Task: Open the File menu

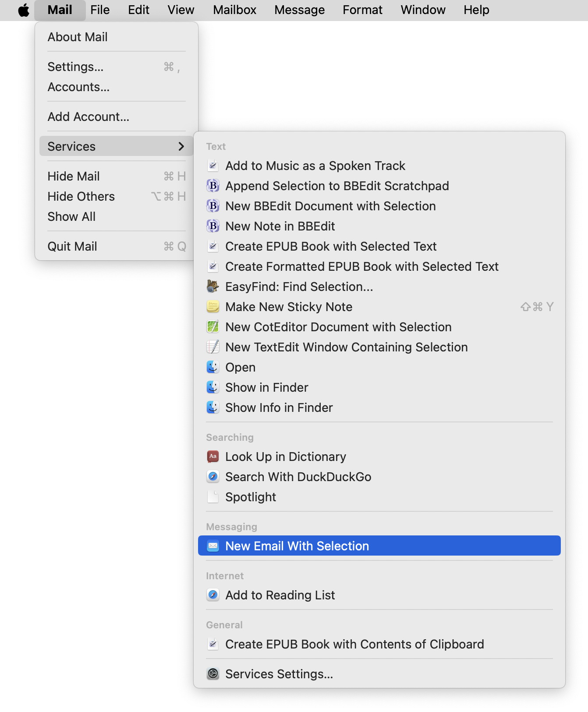Action: (x=100, y=10)
